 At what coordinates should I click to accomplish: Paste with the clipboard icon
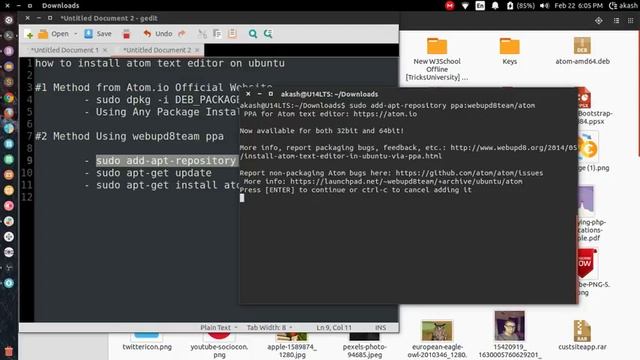(232, 34)
